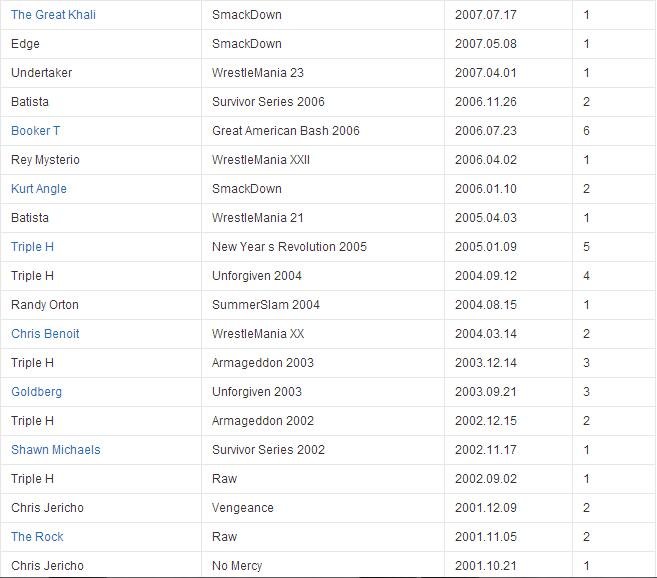Select the Rey Mysterio name cell
The image size is (657, 578).
pyautogui.click(x=101, y=160)
